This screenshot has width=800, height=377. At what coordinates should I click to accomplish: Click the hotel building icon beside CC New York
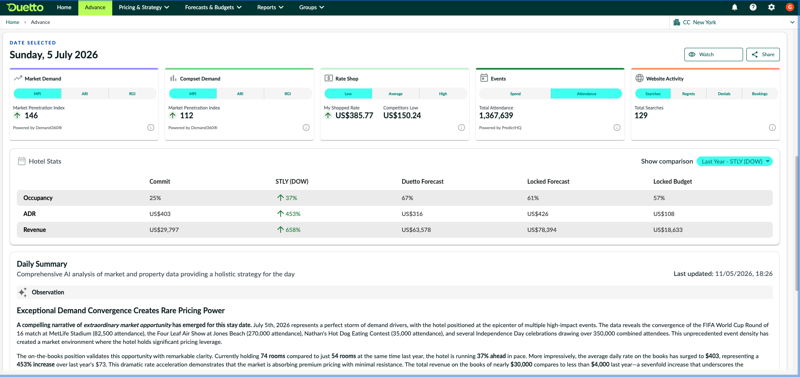coord(677,22)
